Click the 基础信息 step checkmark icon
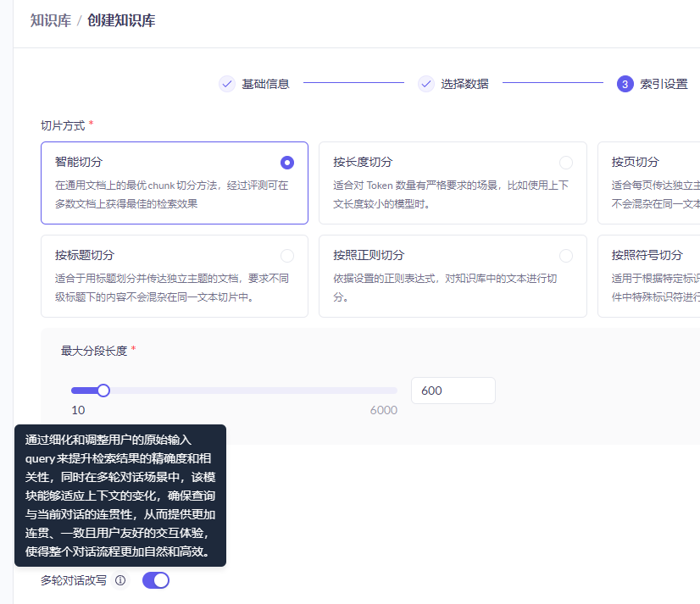Screen dimensions: 700x604 tap(226, 84)
